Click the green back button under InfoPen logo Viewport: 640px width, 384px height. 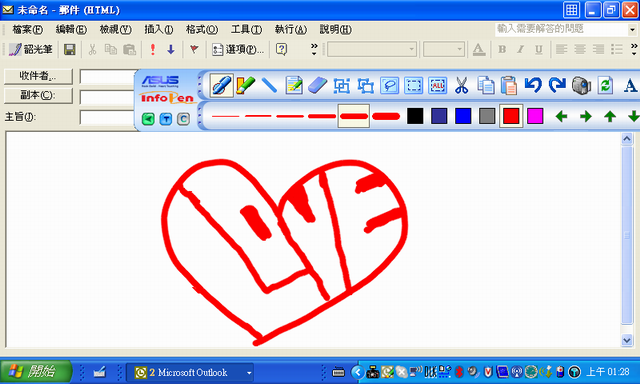148,119
